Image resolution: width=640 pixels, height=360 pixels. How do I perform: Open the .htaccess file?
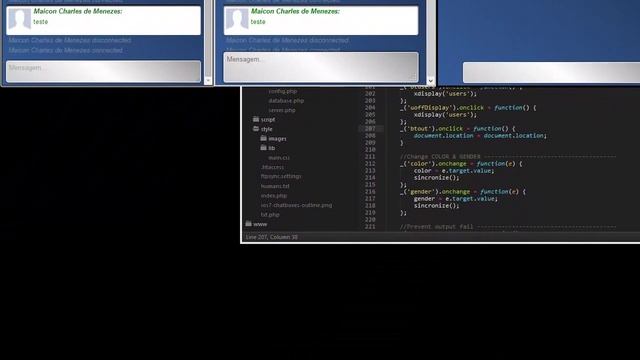pyautogui.click(x=272, y=167)
